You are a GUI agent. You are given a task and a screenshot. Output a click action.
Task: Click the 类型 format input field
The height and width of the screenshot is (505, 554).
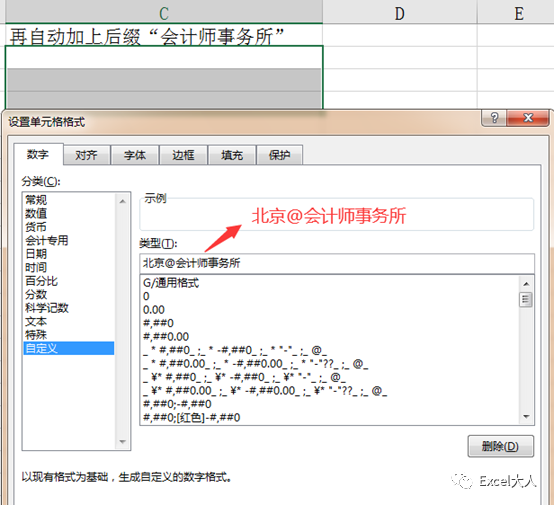[x=337, y=263]
